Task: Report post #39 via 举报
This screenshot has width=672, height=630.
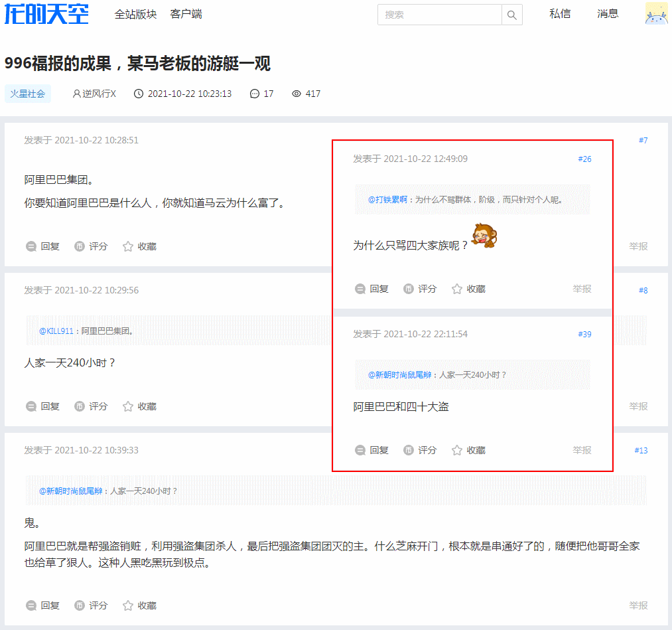Action: pos(582,450)
